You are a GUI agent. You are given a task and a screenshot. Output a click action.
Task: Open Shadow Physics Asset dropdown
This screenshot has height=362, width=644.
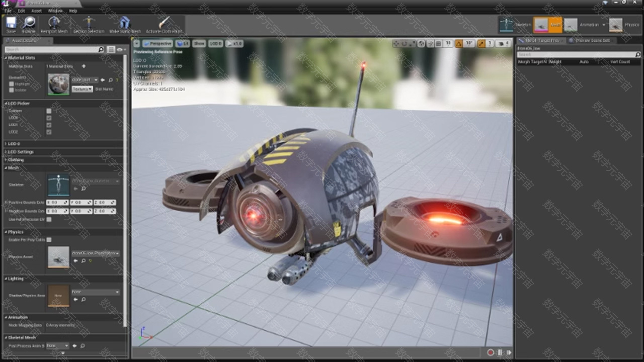click(x=96, y=292)
